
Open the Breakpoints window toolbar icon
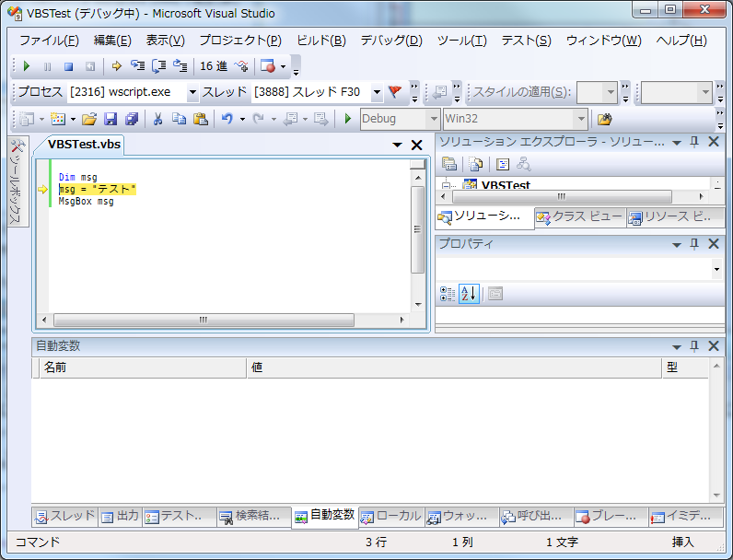coord(268,66)
